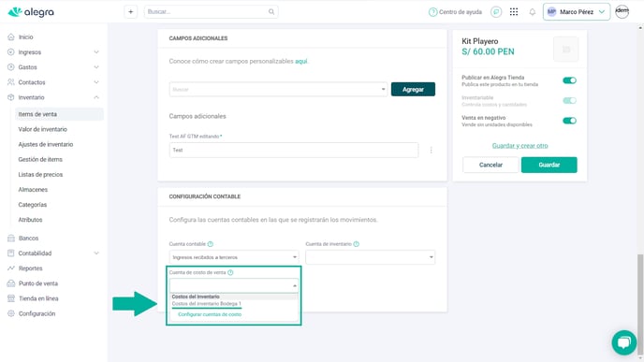Expand the Marco Pérez user menu

[x=577, y=12]
